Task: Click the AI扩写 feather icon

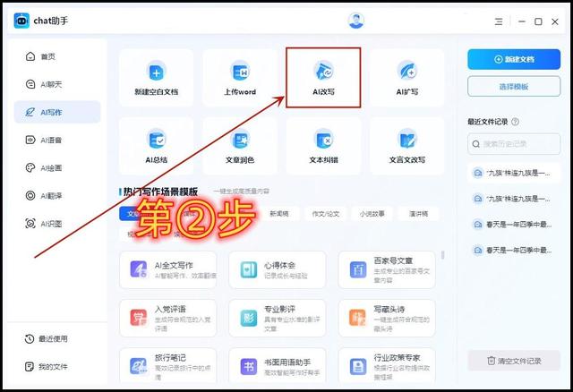Action: (x=406, y=72)
